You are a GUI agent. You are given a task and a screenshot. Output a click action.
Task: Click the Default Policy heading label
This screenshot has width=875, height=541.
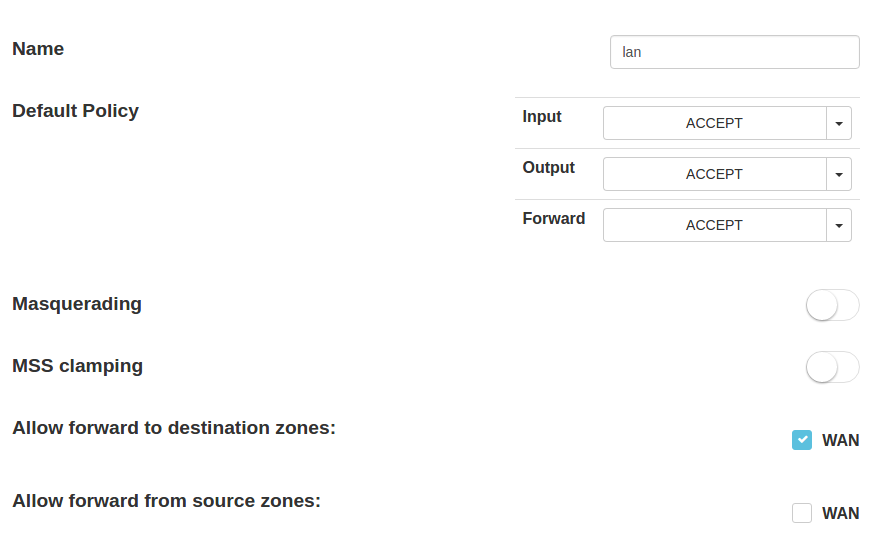tap(75, 111)
